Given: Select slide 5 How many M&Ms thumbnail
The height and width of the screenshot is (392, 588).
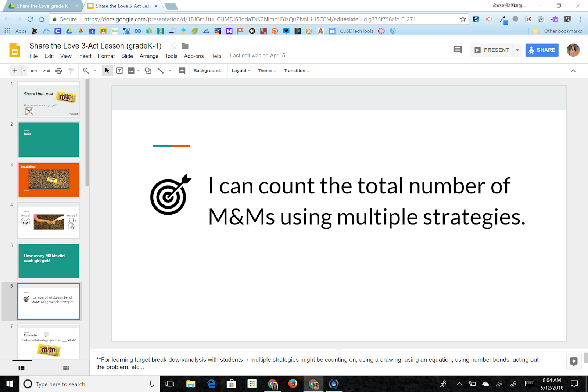Looking at the screenshot, I should tap(49, 261).
